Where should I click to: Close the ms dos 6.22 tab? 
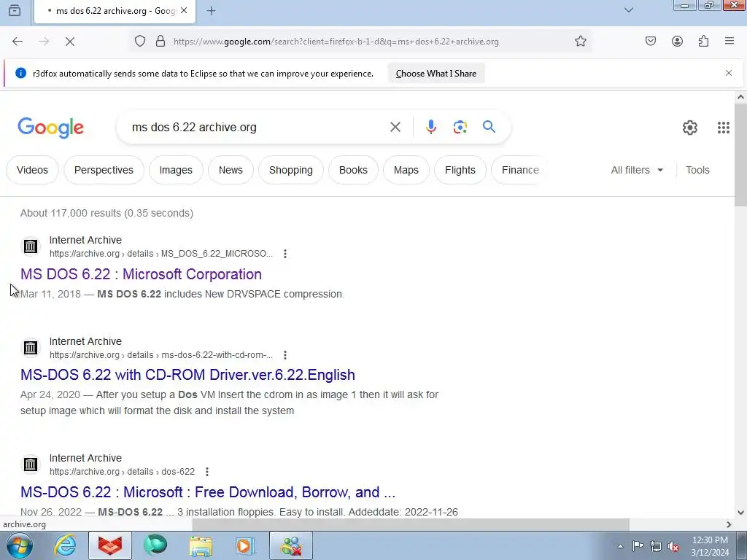[x=184, y=10]
